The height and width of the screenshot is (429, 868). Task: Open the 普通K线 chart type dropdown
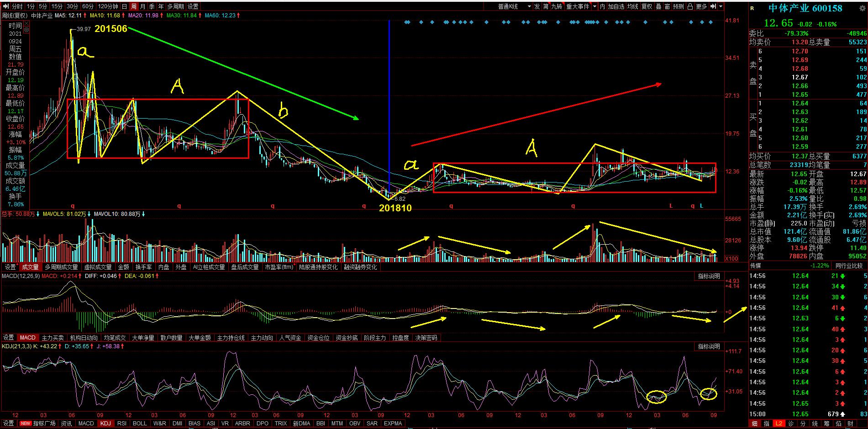point(514,6)
